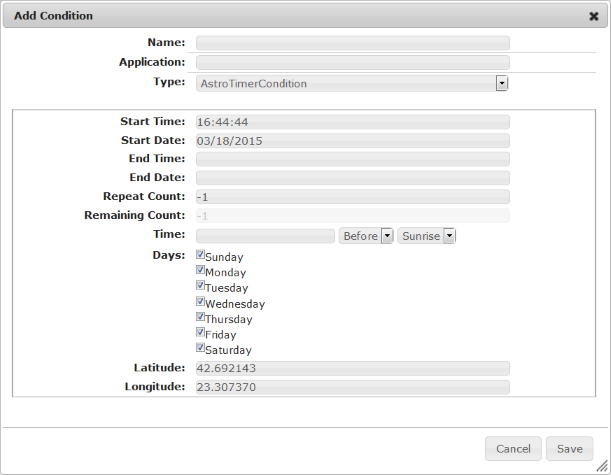Image resolution: width=611 pixels, height=475 pixels.
Task: Disable the Friday checkbox
Action: pyautogui.click(x=201, y=333)
